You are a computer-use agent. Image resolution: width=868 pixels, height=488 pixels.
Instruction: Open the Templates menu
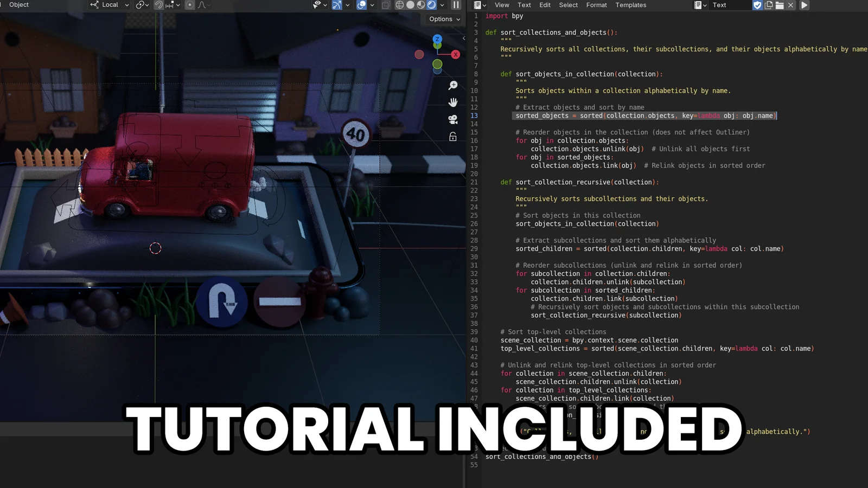point(630,5)
